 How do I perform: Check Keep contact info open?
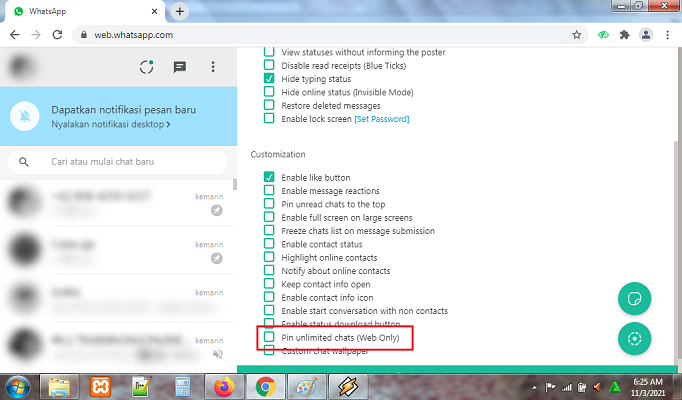tap(269, 283)
